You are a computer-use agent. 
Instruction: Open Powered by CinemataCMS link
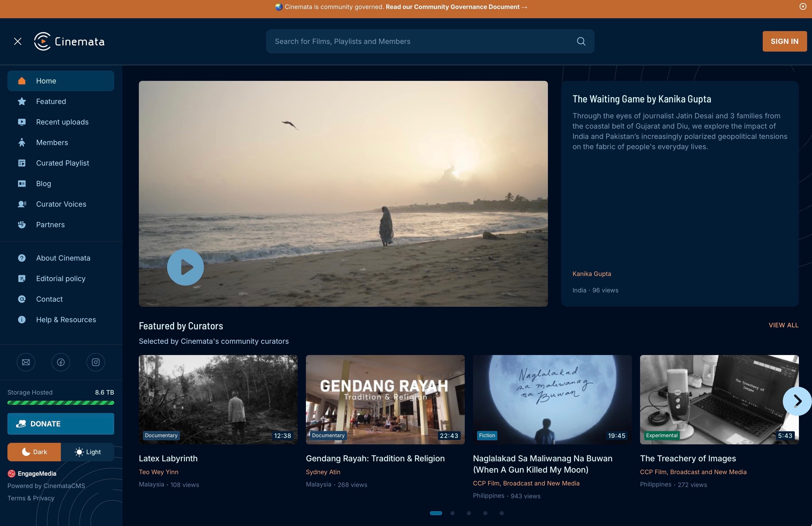pyautogui.click(x=46, y=486)
